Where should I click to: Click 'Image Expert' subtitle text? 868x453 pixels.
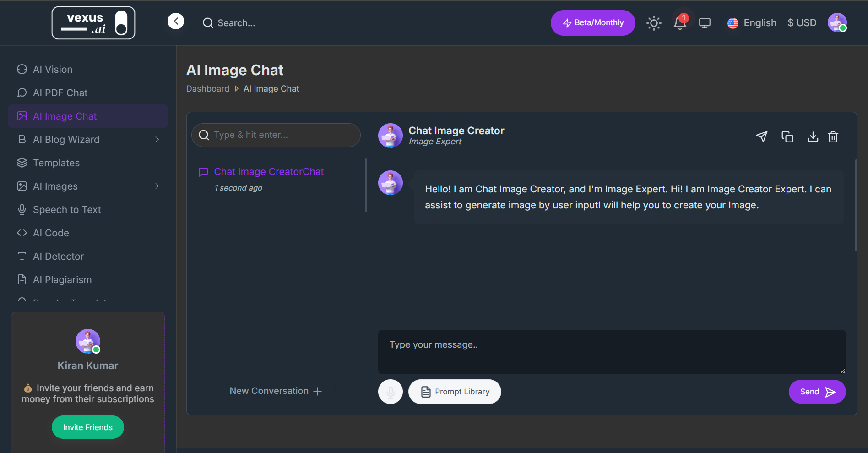435,142
